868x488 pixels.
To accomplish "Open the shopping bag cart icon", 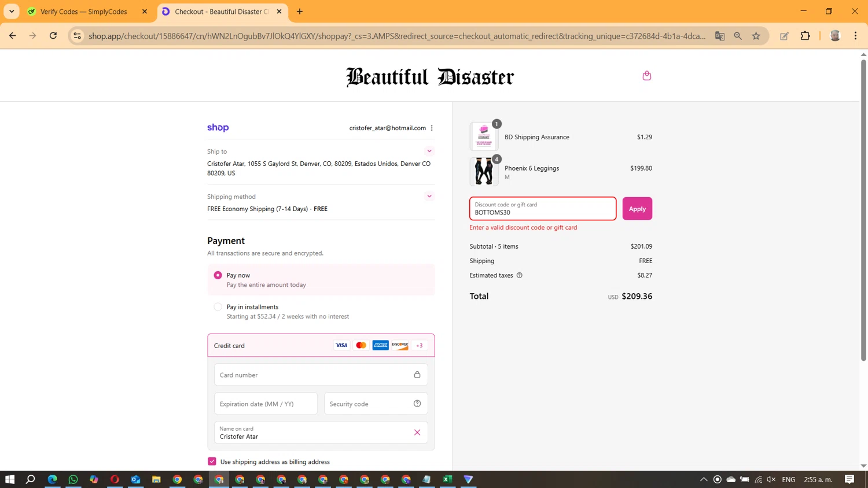I will pos(646,76).
